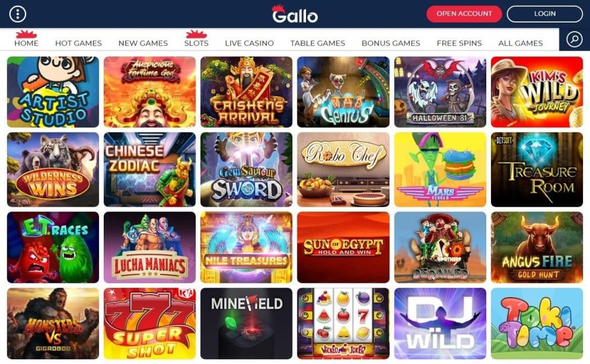Viewport: 590px width, 364px height.
Task: Click the search magnifier icon
Action: 574,39
